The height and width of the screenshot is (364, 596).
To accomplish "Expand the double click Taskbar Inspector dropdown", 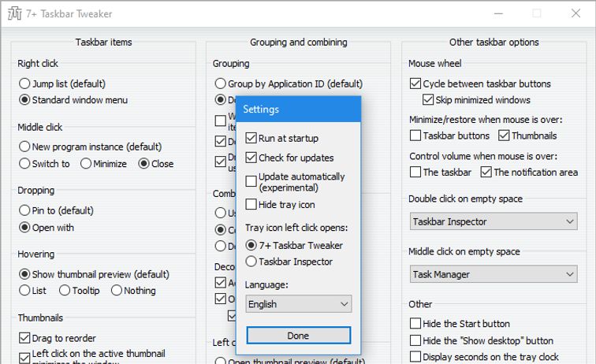I will click(494, 222).
